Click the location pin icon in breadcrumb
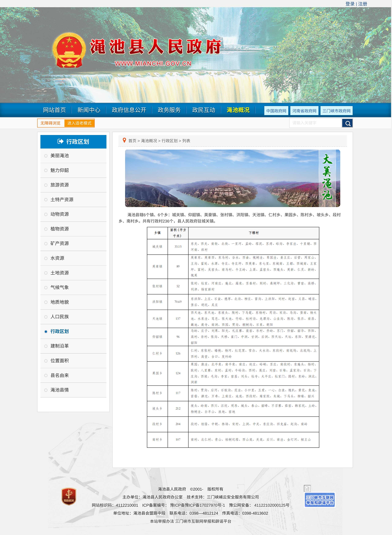This screenshot has height=535, width=392. (x=124, y=140)
